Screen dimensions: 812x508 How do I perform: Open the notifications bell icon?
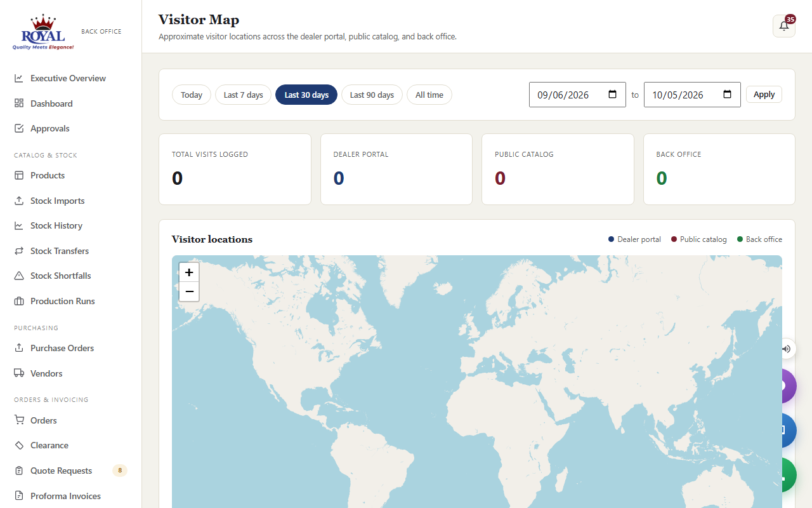click(784, 26)
